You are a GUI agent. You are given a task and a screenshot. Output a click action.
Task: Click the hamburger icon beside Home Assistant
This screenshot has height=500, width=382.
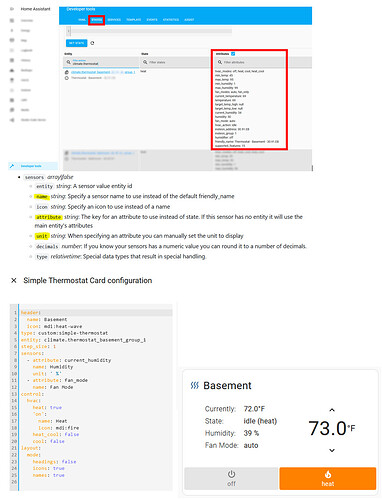coord(12,9)
